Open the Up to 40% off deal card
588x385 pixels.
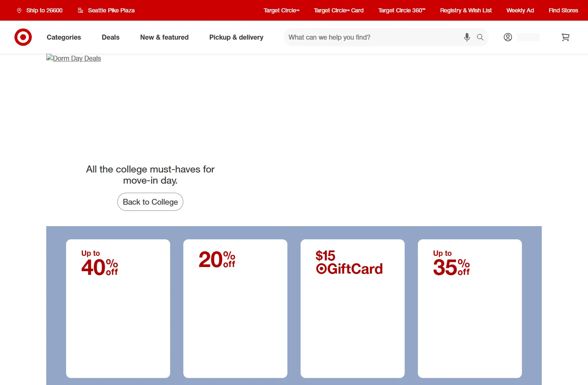tap(118, 309)
